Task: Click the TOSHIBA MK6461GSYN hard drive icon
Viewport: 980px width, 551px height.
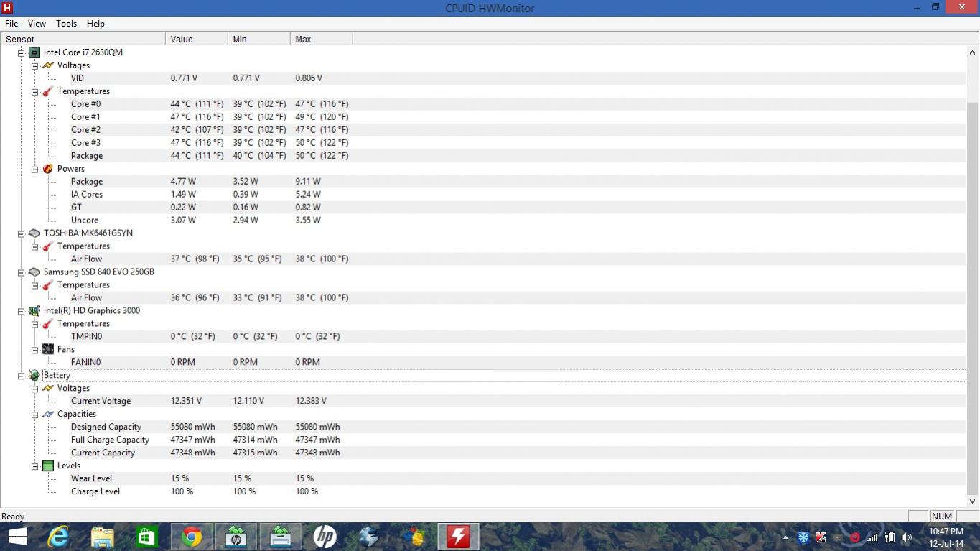Action: tap(34, 233)
